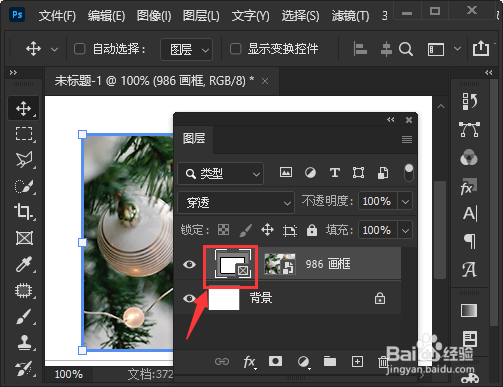Create new fill or adjustment layer
The image size is (503, 387).
click(x=303, y=362)
